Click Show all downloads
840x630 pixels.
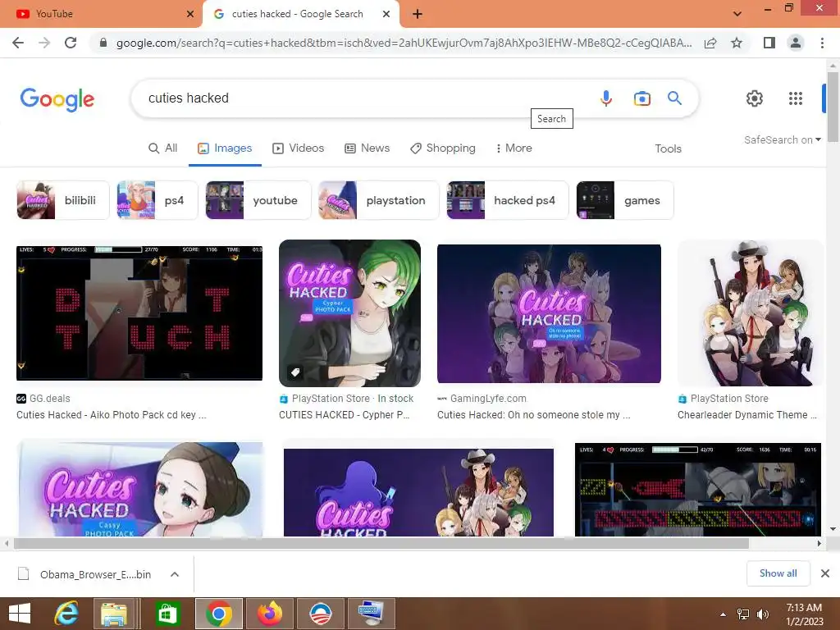778,573
